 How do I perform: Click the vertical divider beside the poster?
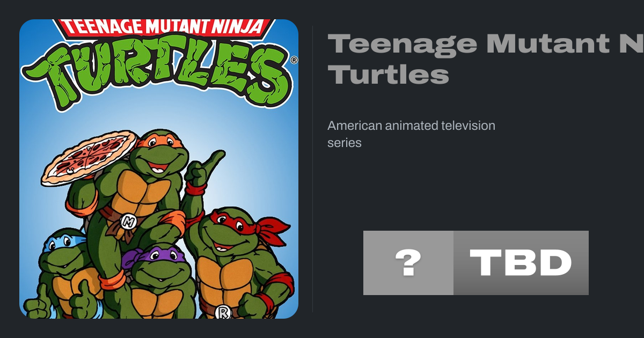(x=313, y=168)
